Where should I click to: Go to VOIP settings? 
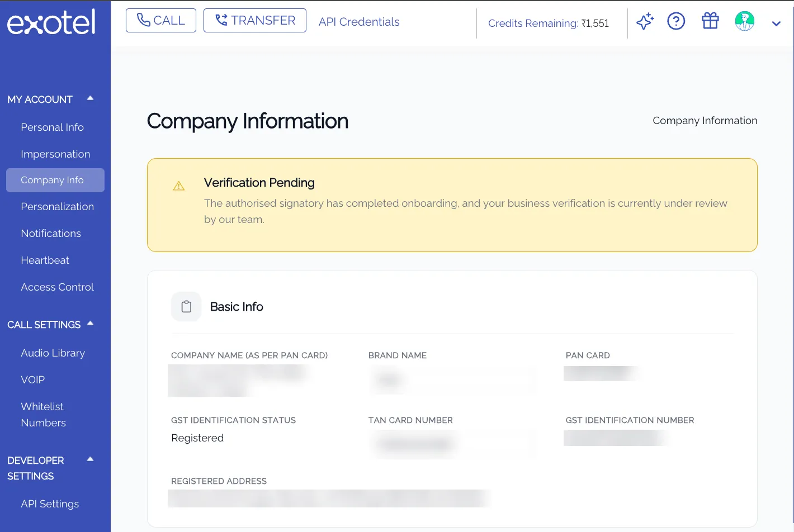pyautogui.click(x=32, y=380)
